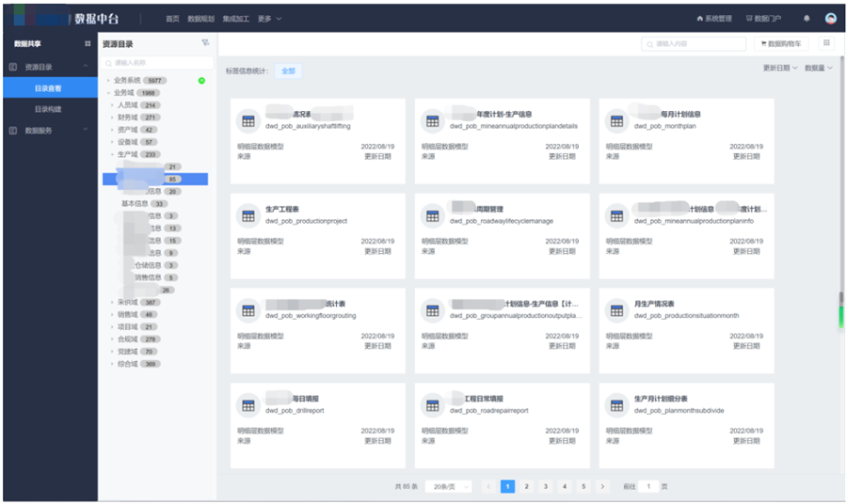Screen dimensions: 847x504
Task: Collapse the sidebar using the 数据共享 icon
Action: click(x=88, y=44)
